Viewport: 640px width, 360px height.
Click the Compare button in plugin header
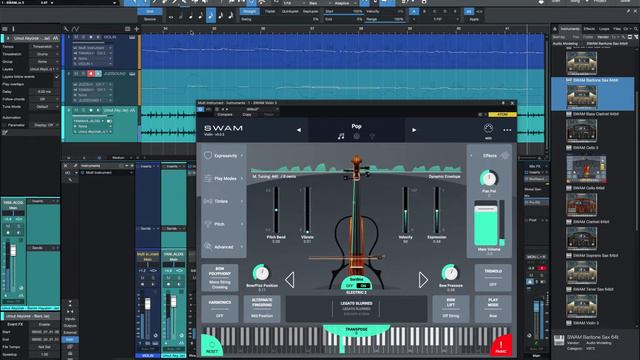(224, 115)
